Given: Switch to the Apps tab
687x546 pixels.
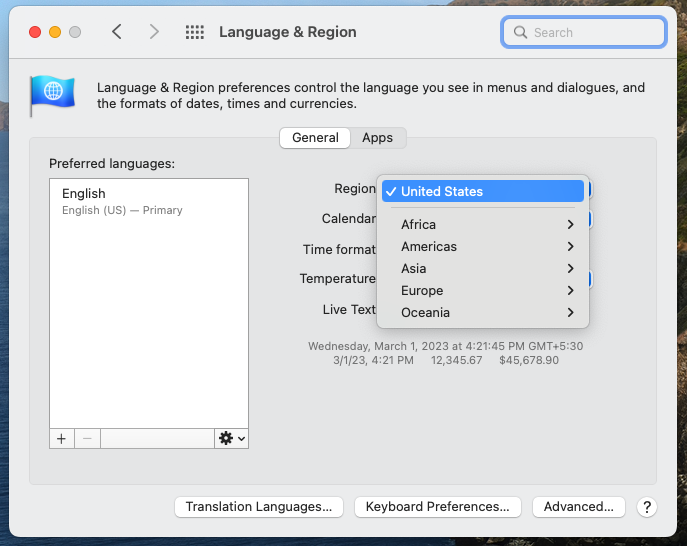Looking at the screenshot, I should pos(377,138).
